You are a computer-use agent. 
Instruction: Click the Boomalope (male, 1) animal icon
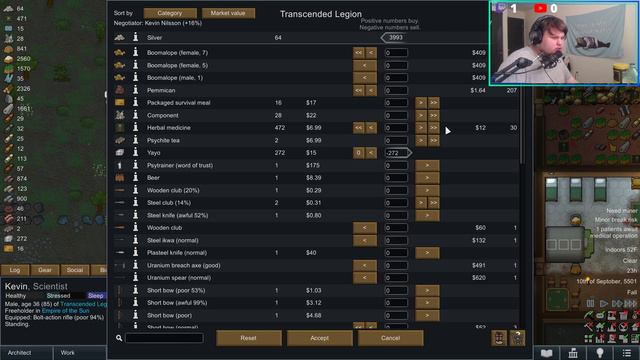pyautogui.click(x=120, y=77)
